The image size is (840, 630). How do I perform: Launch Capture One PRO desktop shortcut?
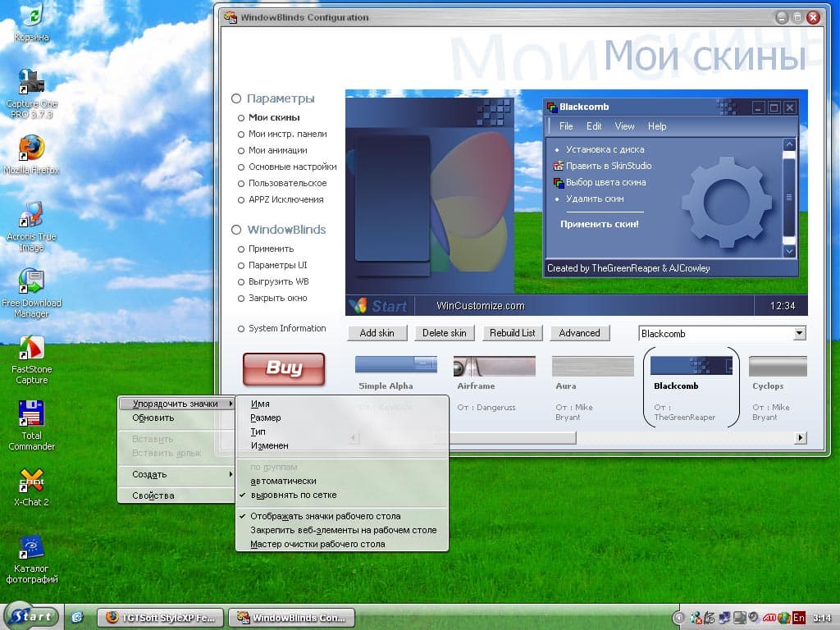[32, 94]
